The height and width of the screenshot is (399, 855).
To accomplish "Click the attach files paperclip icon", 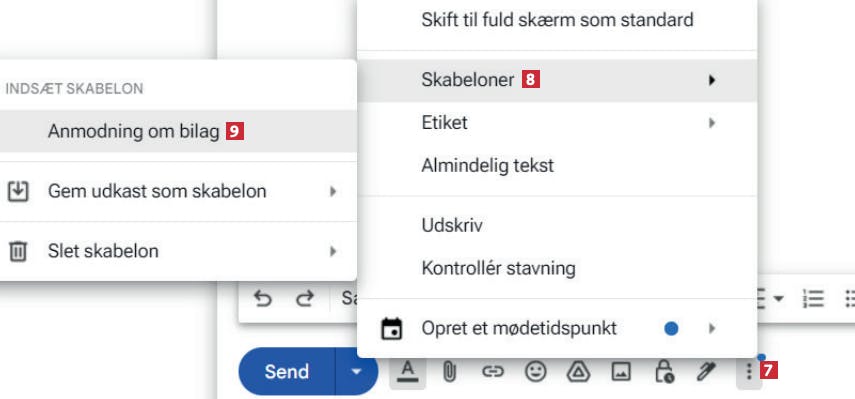I will 449,372.
